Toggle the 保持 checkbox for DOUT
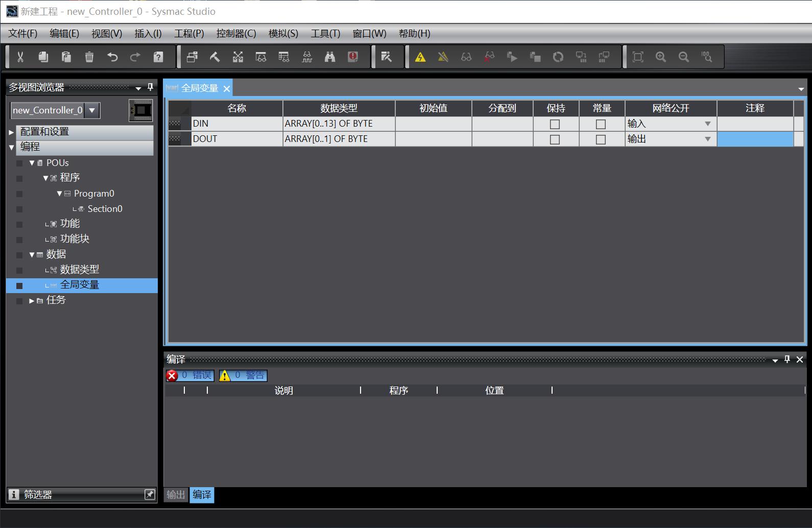812x528 pixels. 555,139
